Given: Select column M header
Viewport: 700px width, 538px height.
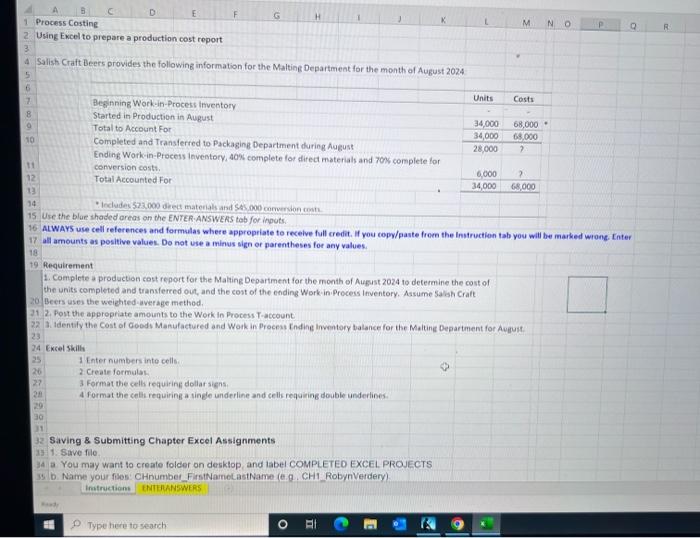Looking at the screenshot, I should tap(526, 23).
